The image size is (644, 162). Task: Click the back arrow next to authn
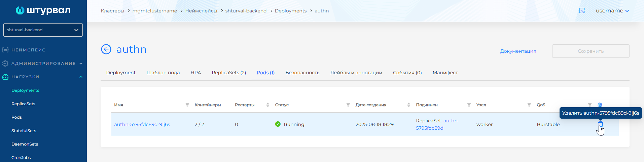coord(106,49)
